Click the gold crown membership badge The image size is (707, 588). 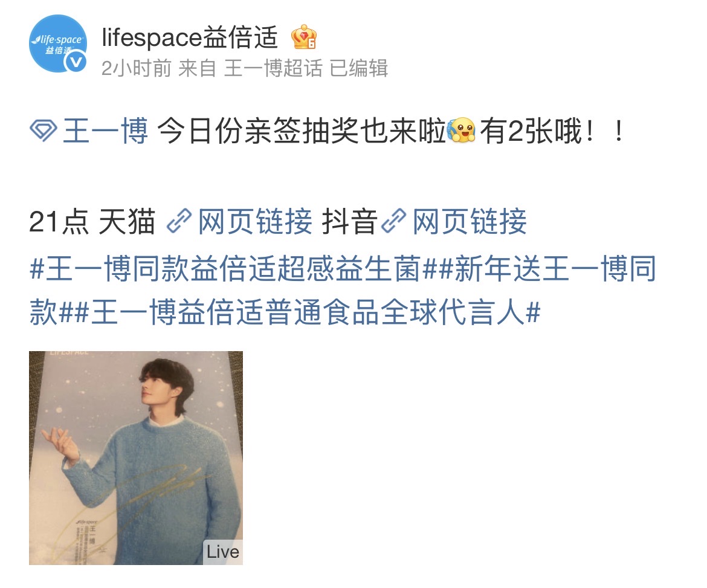[x=304, y=37]
